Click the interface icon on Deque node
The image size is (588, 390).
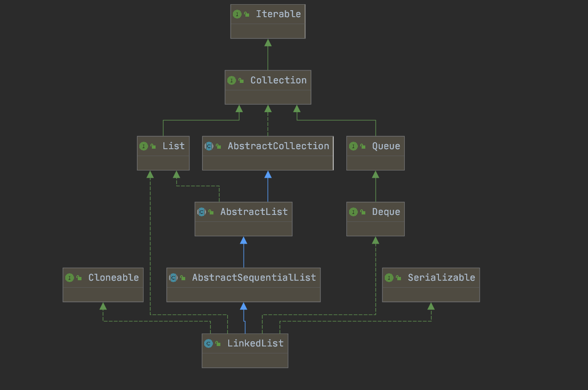[354, 212]
